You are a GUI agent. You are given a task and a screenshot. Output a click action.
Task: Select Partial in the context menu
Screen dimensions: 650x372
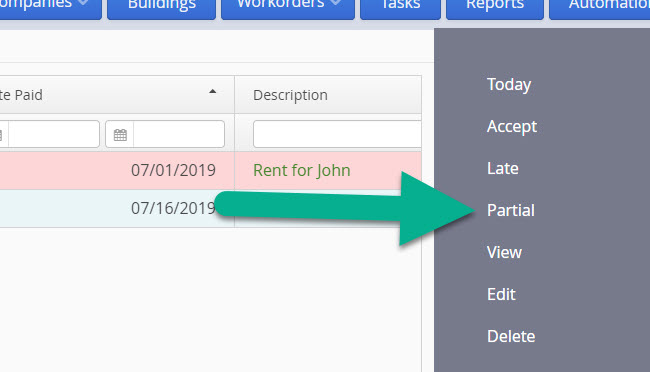tap(511, 210)
